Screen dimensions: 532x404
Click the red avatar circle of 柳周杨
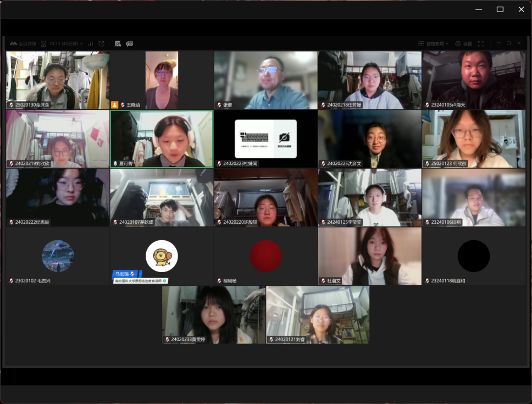(x=266, y=256)
